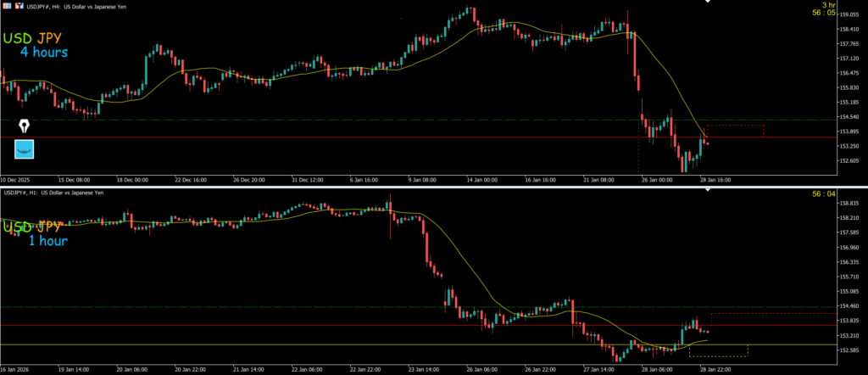Click the blue smile icon box
This screenshot has width=868, height=375.
25,149
